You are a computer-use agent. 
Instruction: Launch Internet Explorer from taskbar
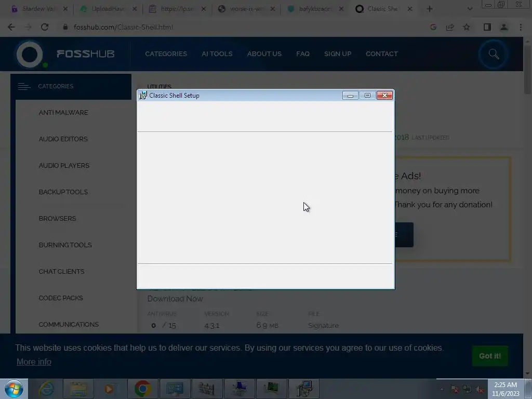(x=46, y=389)
